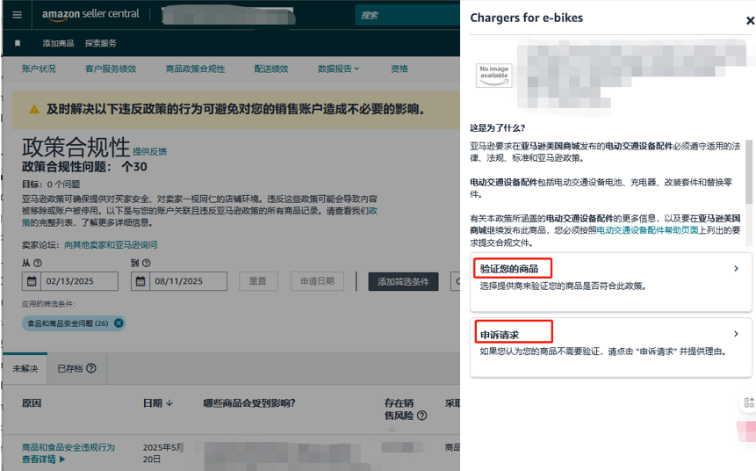
Task: Switch to the 未解决 tab
Action: click(x=25, y=368)
